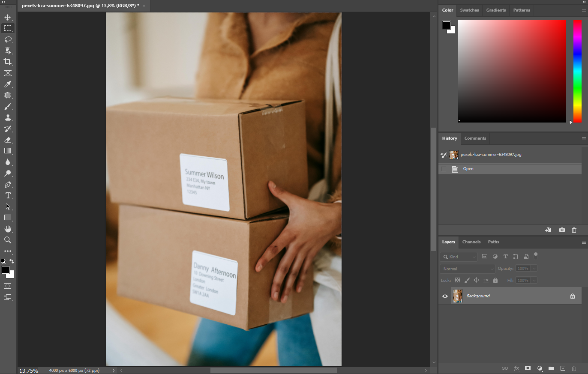The image size is (588, 374).
Task: Select the Pen tool
Action: coord(8,184)
